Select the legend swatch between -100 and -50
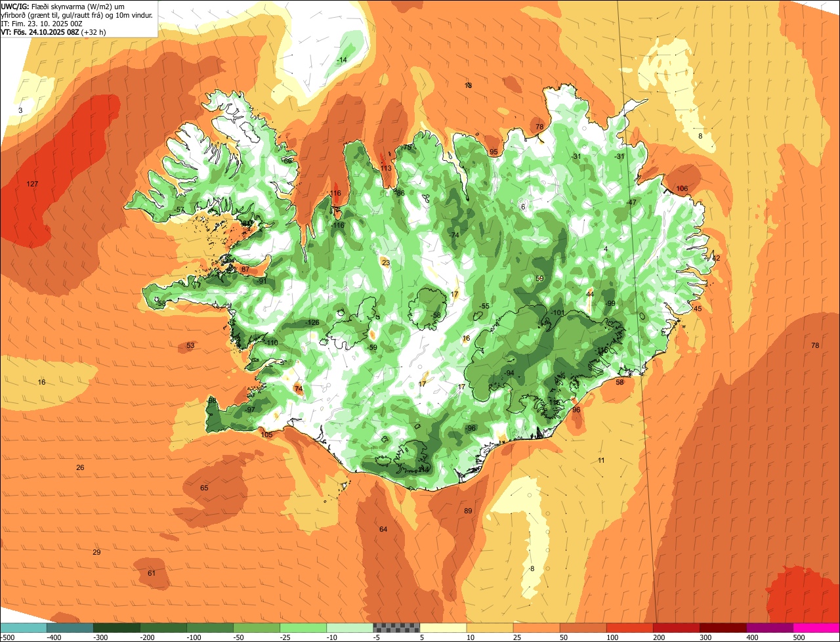 [209, 628]
